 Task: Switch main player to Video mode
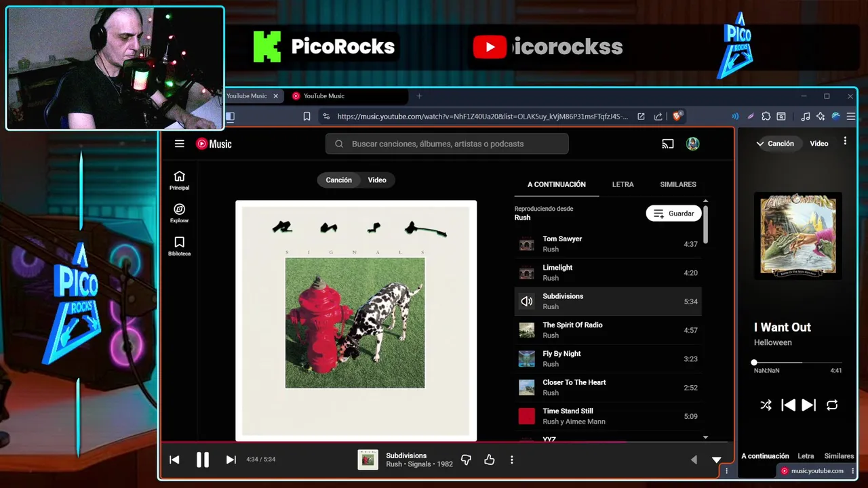click(x=377, y=180)
